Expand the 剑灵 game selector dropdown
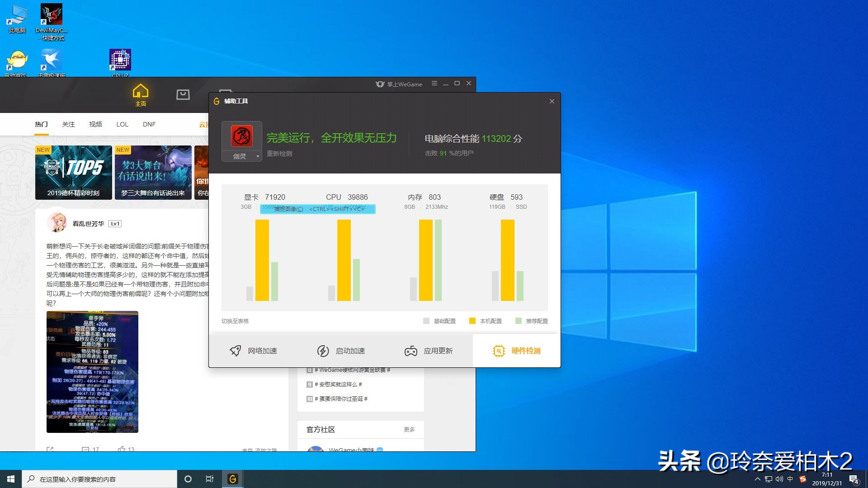The width and height of the screenshot is (868, 488). pyautogui.click(x=258, y=156)
